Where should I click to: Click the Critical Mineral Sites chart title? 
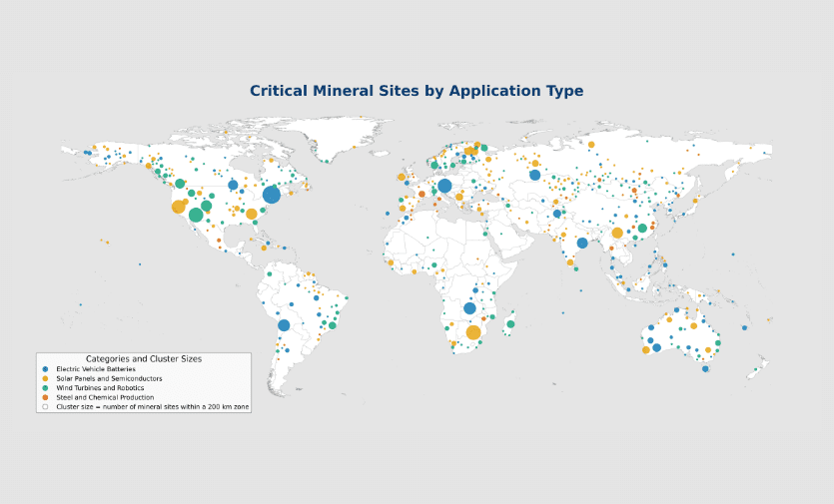pyautogui.click(x=417, y=91)
